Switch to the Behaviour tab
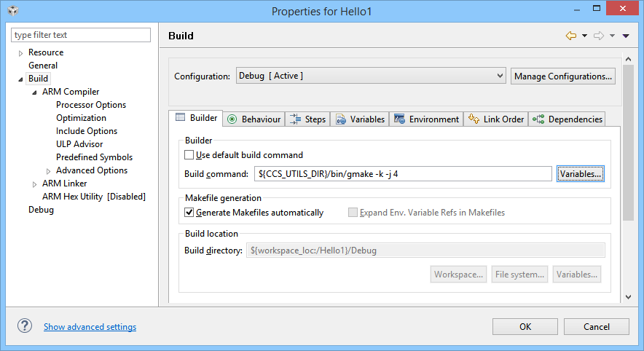Image resolution: width=644 pixels, height=351 pixels. pyautogui.click(x=254, y=119)
